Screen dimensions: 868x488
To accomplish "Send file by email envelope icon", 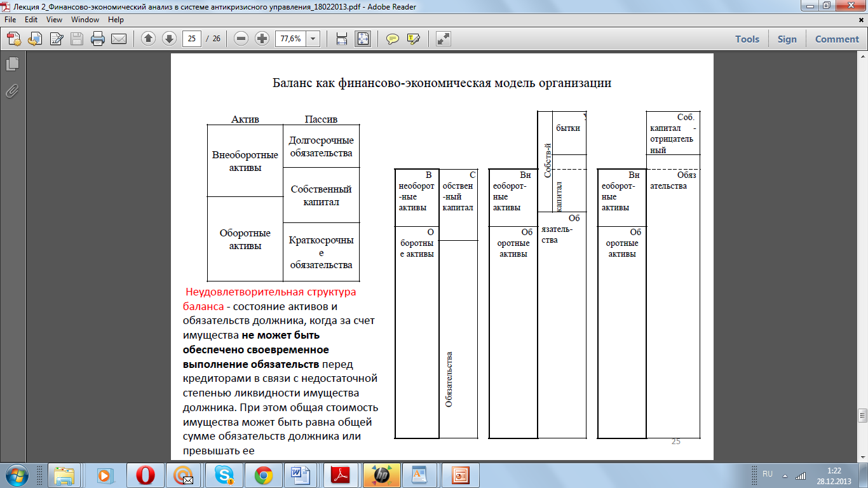I will pyautogui.click(x=119, y=39).
